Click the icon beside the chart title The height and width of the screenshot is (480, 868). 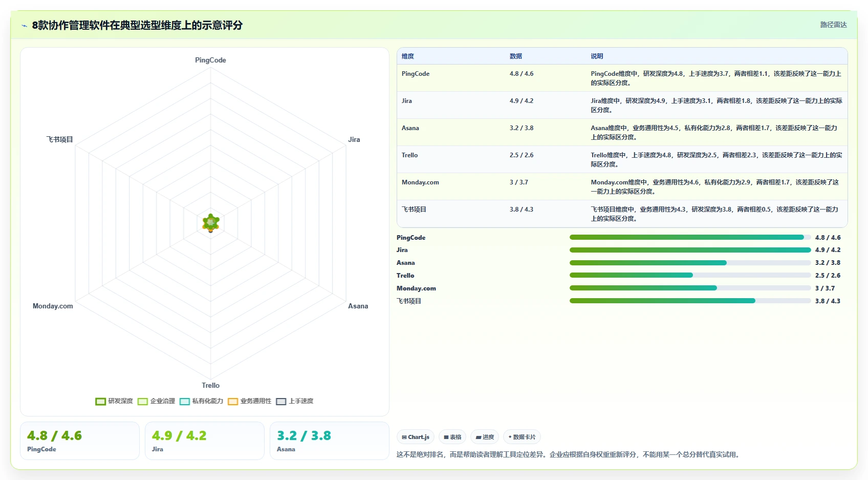pos(24,26)
